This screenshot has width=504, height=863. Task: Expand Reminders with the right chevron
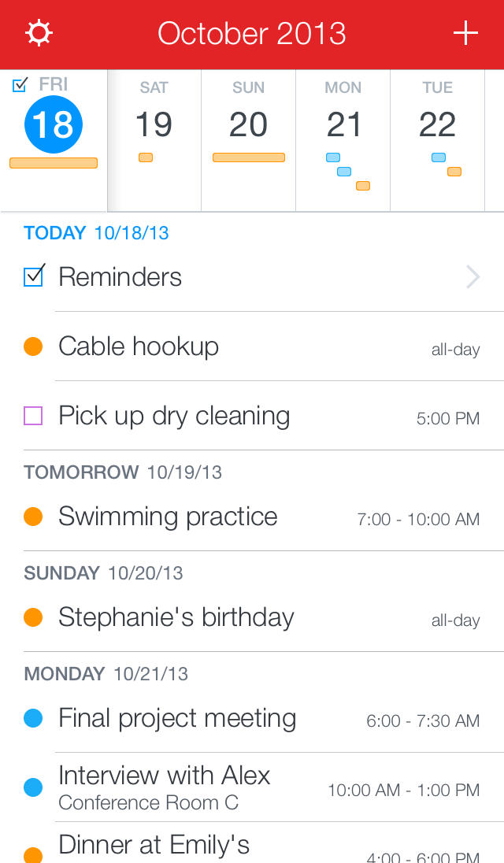[x=472, y=277]
